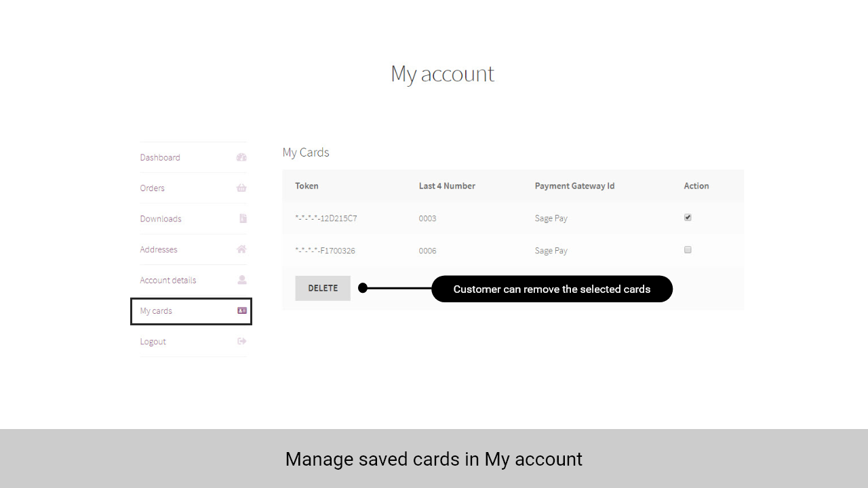Click token ending F1700326
This screenshot has width=868, height=488.
click(x=325, y=251)
